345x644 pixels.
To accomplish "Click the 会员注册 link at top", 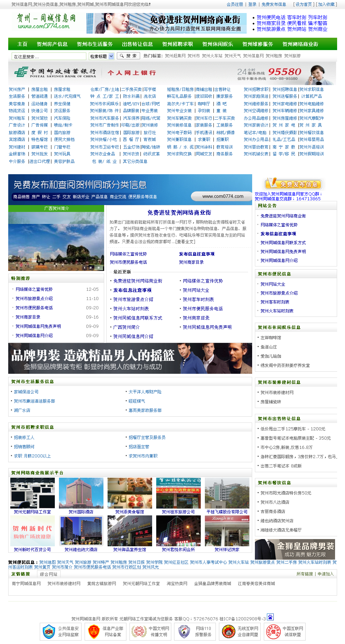I will point(235,4).
